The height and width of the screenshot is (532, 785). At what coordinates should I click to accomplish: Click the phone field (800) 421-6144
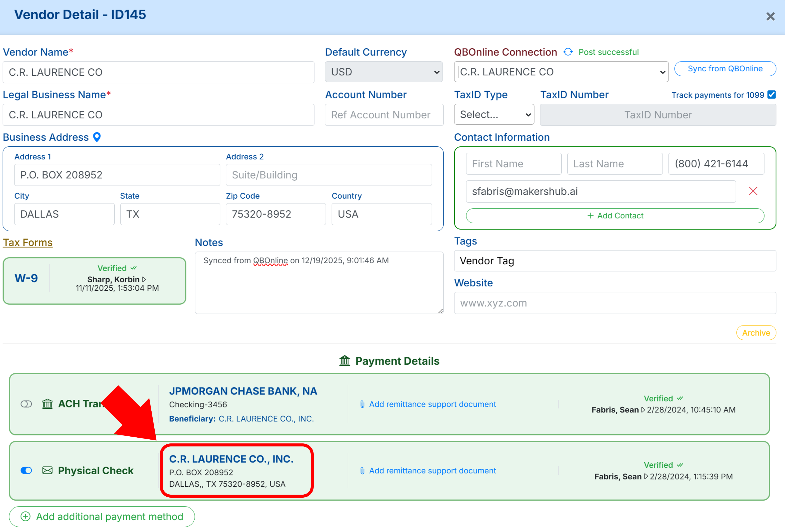tap(716, 164)
